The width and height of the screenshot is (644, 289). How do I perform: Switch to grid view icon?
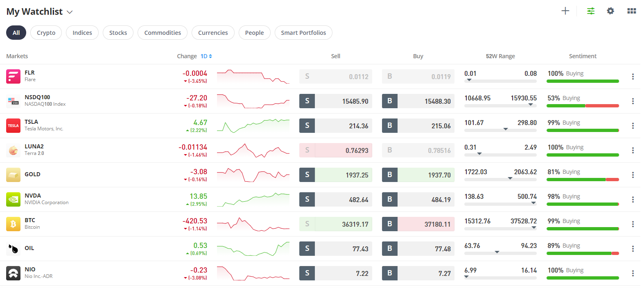[x=632, y=11]
